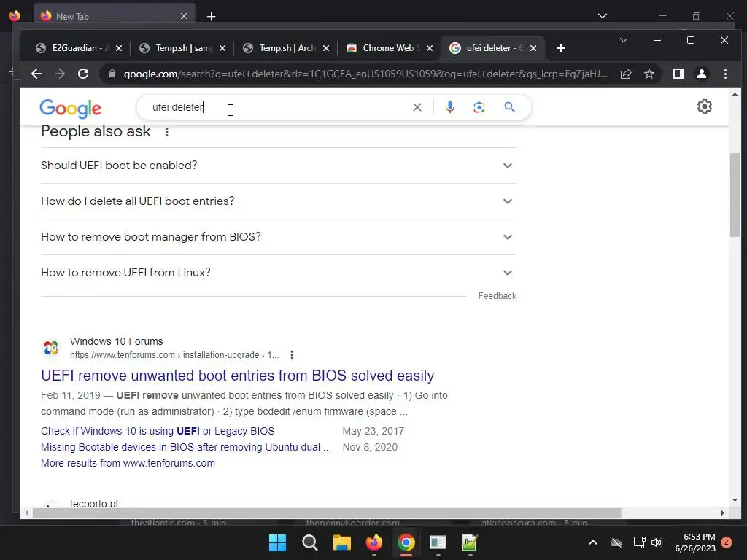The image size is (747, 560).
Task: Open Chrome side panel icon
Action: [x=678, y=74]
